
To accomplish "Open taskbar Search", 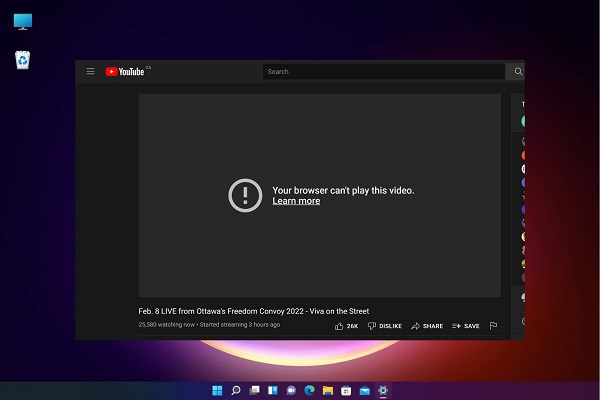I will tap(236, 390).
